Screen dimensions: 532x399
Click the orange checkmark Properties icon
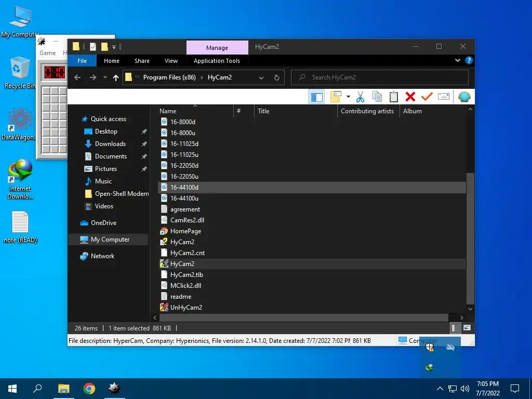coord(427,97)
